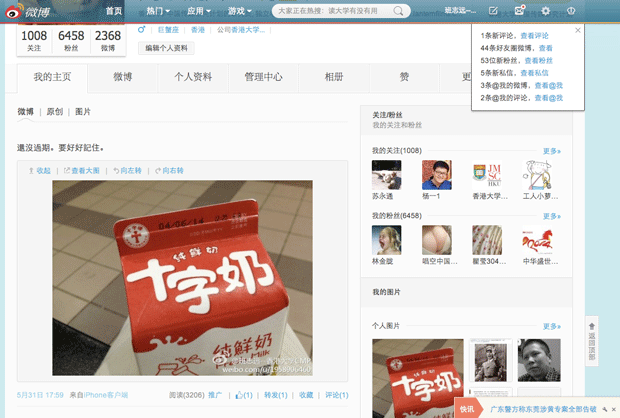Click the Weibo logo icon
The width and height of the screenshot is (620, 418).
(x=13, y=12)
